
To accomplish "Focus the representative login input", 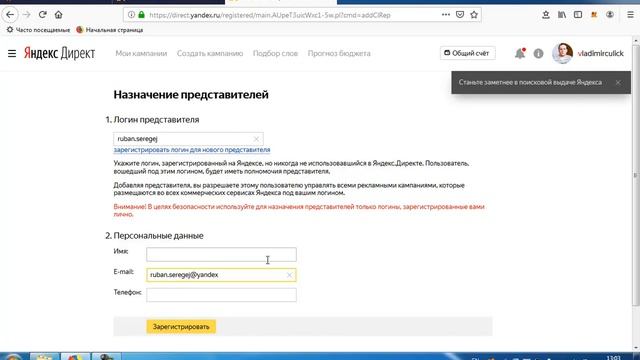I will (x=188, y=139).
